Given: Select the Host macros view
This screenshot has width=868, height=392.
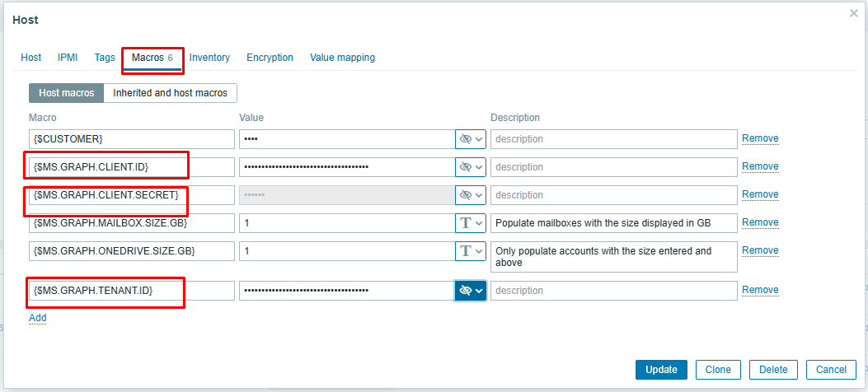Looking at the screenshot, I should coord(67,93).
